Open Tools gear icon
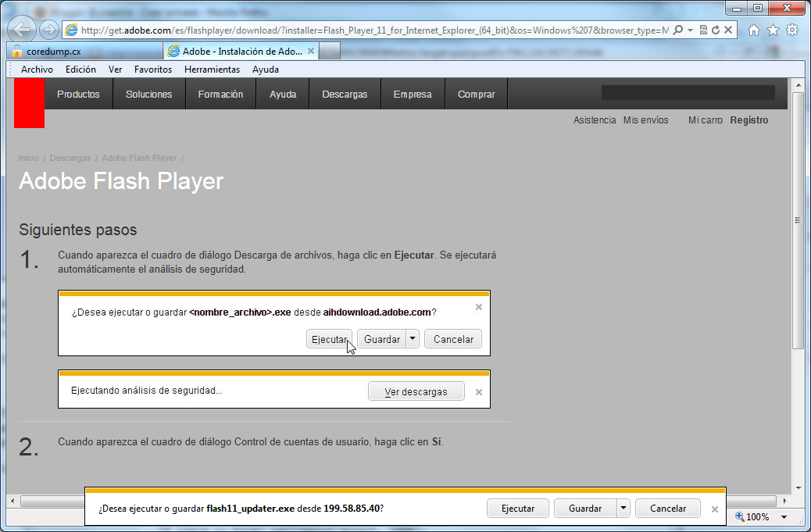Image resolution: width=811 pixels, height=532 pixels. tap(792, 30)
